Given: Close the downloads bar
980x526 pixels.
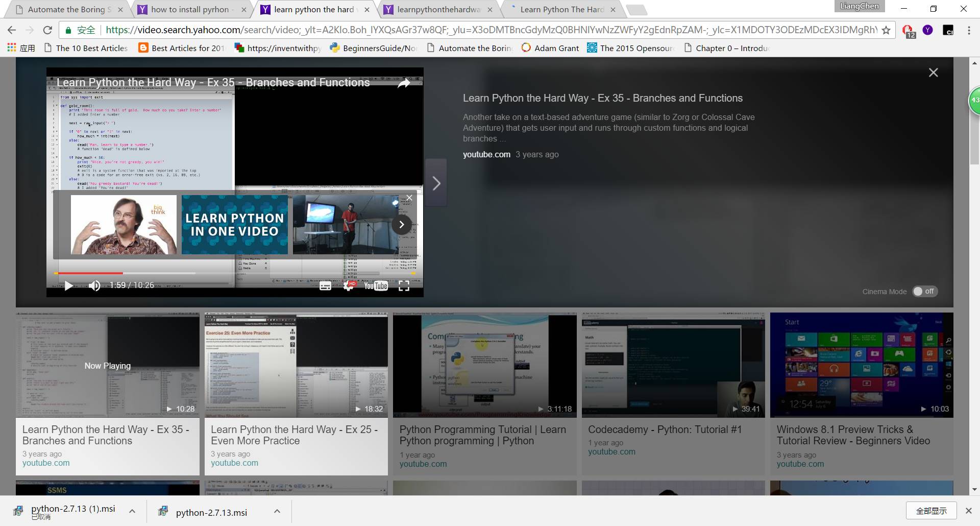Looking at the screenshot, I should pyautogui.click(x=968, y=511).
